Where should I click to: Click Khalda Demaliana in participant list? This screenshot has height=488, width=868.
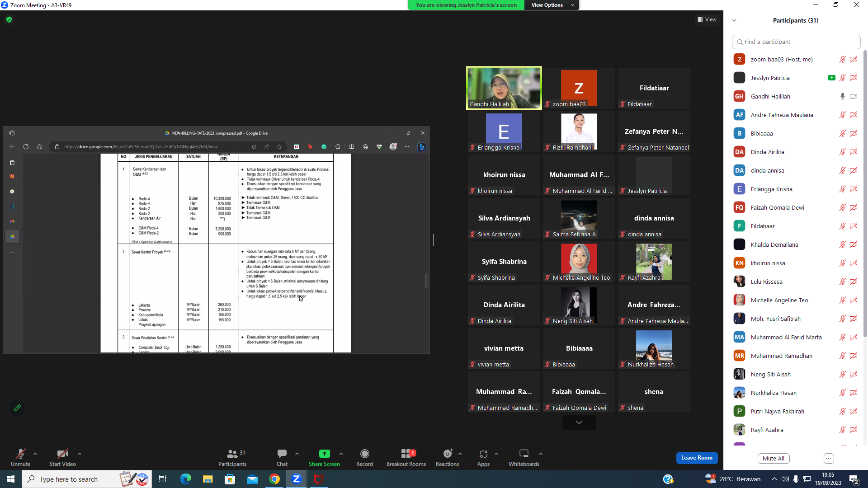[796, 244]
